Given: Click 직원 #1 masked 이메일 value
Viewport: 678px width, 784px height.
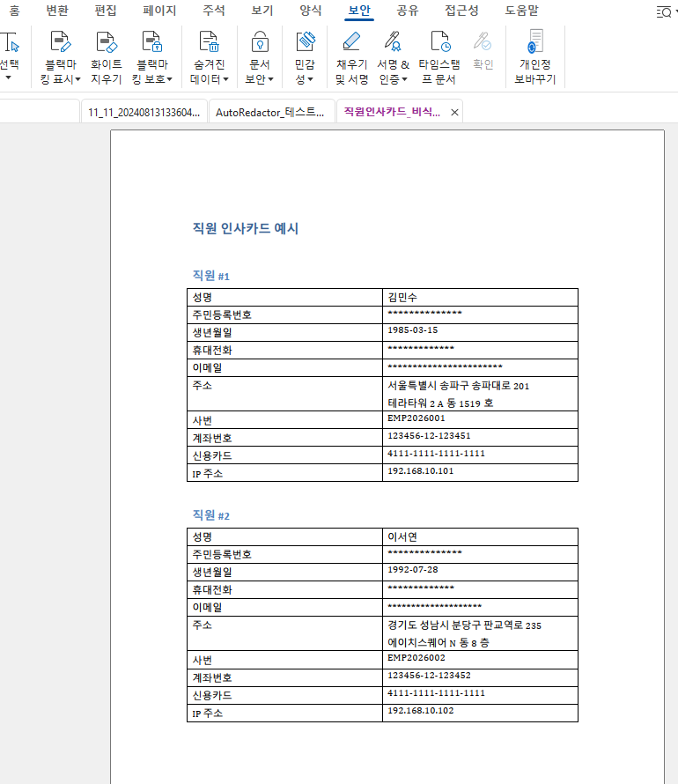Looking at the screenshot, I should tap(445, 367).
